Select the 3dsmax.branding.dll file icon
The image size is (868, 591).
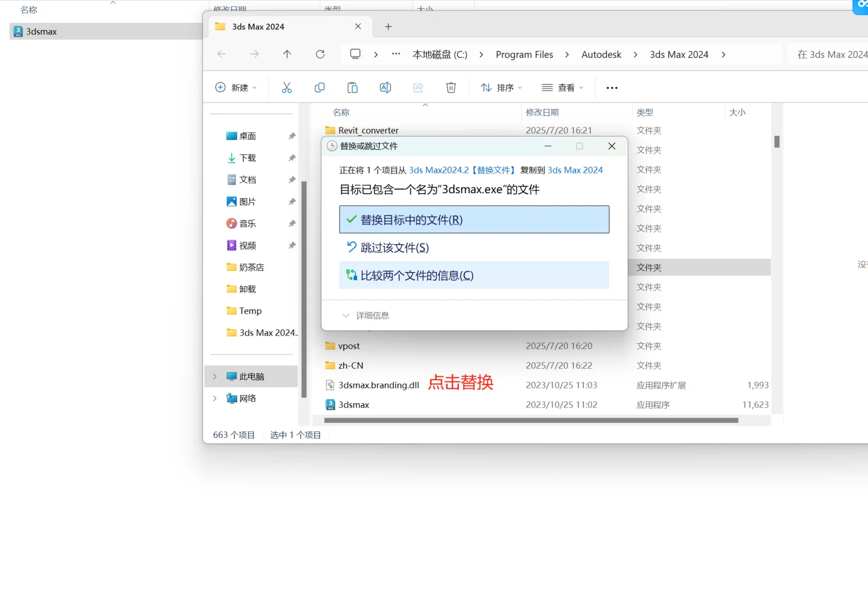pyautogui.click(x=330, y=385)
